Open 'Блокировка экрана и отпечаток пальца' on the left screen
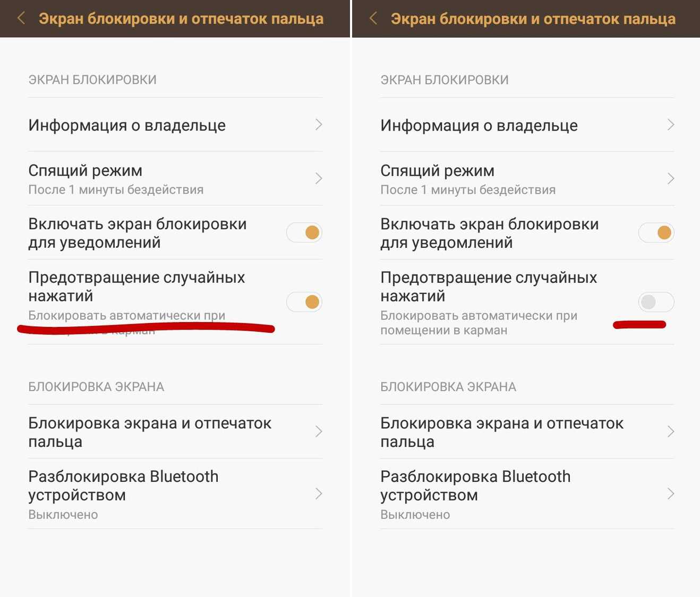Image resolution: width=700 pixels, height=597 pixels. point(175,431)
